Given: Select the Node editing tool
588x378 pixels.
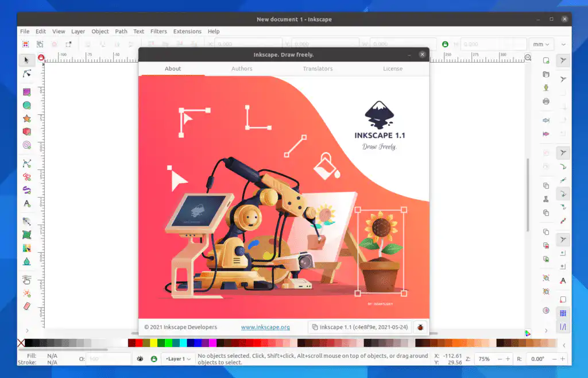Looking at the screenshot, I should coord(26,74).
